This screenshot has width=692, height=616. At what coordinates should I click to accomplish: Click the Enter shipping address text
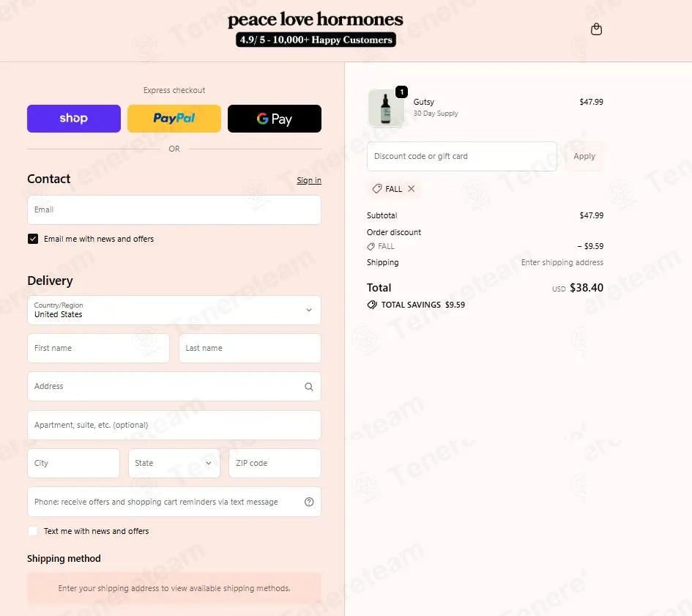coord(562,262)
